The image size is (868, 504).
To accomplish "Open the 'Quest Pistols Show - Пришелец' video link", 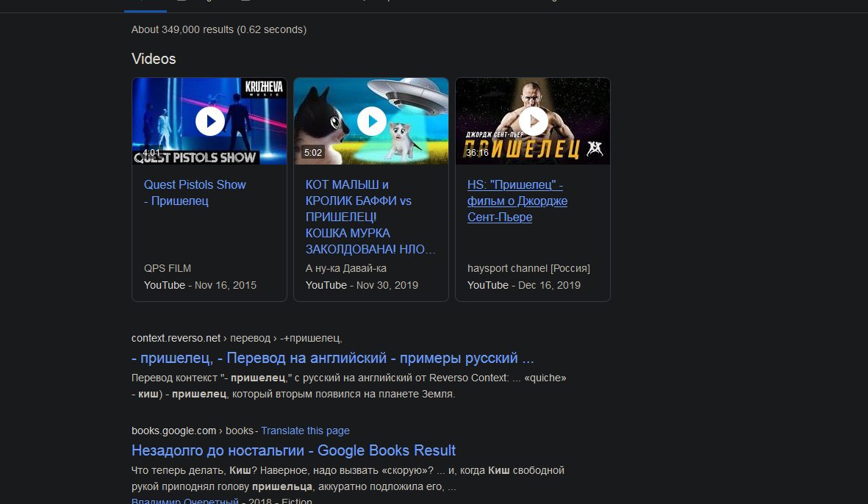I will point(195,192).
